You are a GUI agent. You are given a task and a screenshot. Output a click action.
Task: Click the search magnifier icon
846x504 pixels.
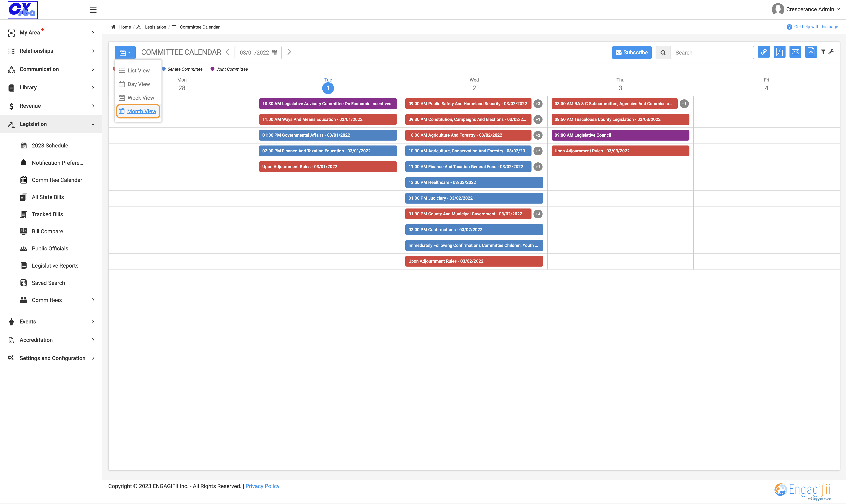coord(663,52)
